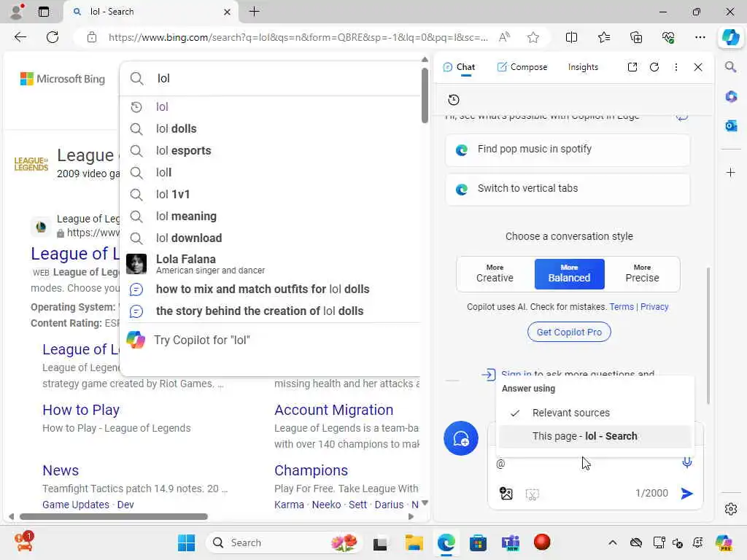Select More Creative conversation style

point(495,274)
